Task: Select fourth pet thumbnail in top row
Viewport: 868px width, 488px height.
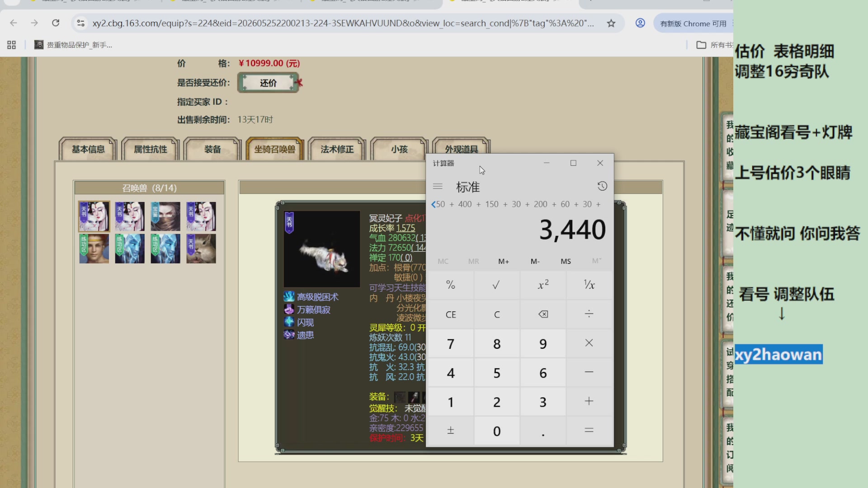Action: tap(201, 216)
